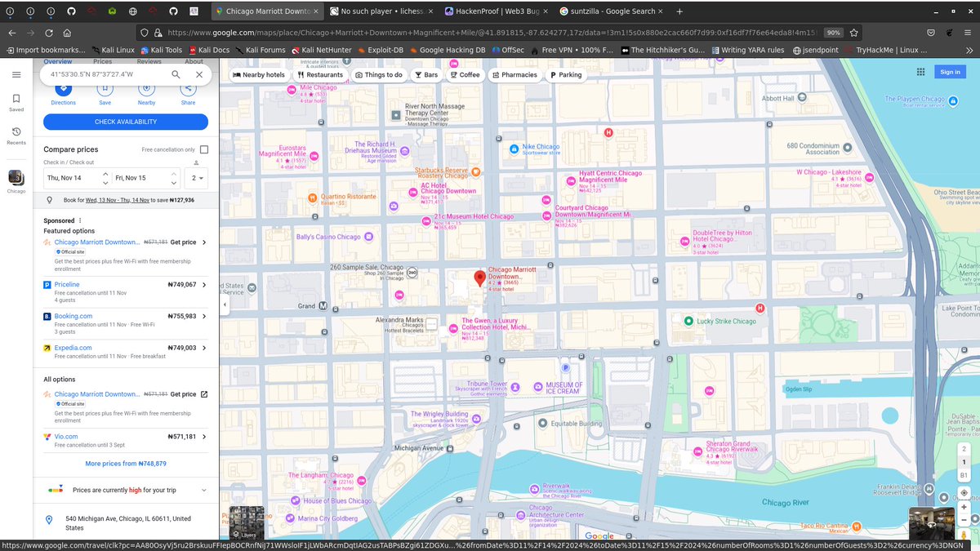The width and height of the screenshot is (980, 551).
Task: Open the Google Maps hamburger menu
Action: (16, 74)
